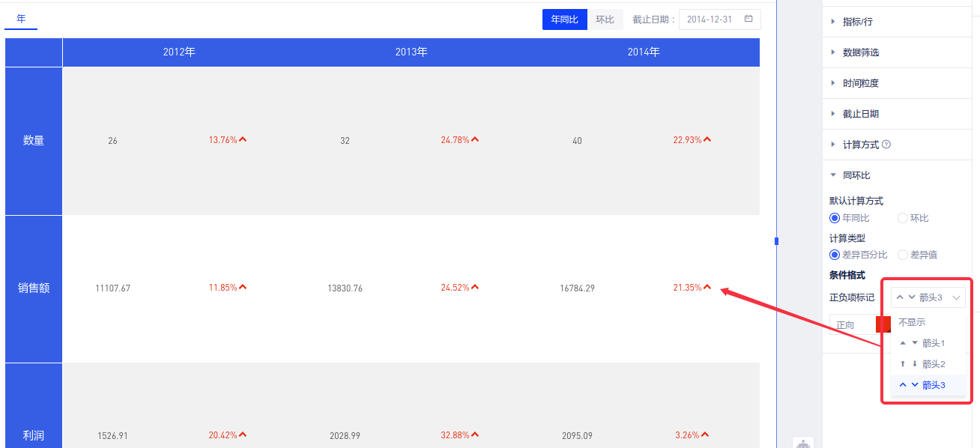The height and width of the screenshot is (448, 980).
Task: Click up arrow beside 24.52% value
Action: pos(475,287)
